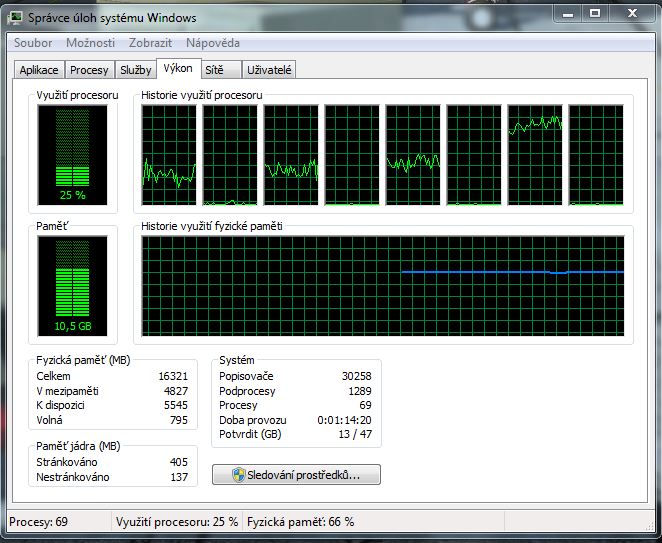Click the Popisovače value 30258

point(357,376)
